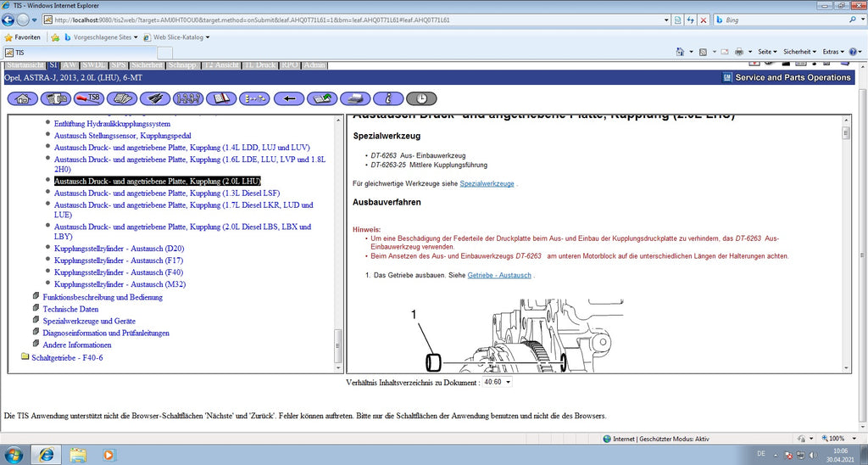Click the grey clock history icon button
The width and height of the screenshot is (868, 465).
tap(421, 98)
